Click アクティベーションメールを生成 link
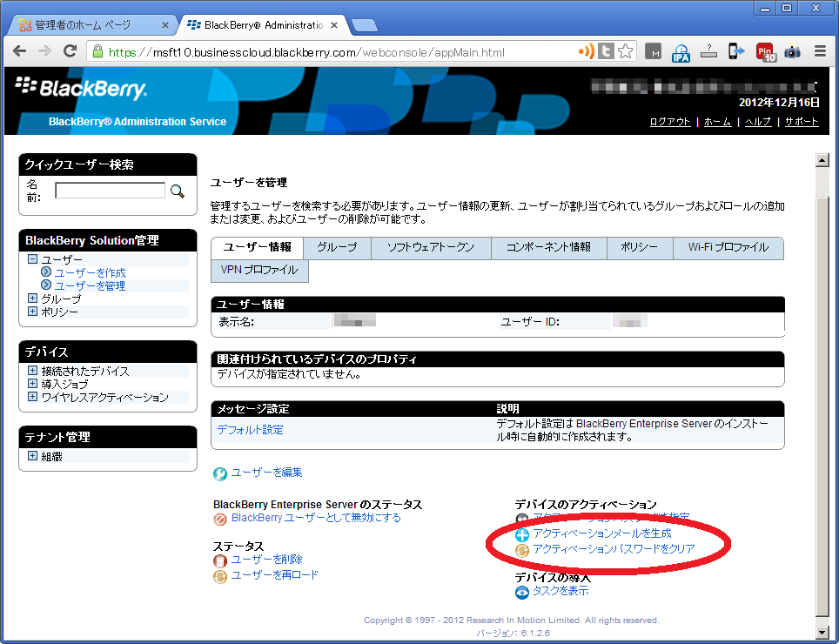This screenshot has height=644, width=839. pos(602,533)
